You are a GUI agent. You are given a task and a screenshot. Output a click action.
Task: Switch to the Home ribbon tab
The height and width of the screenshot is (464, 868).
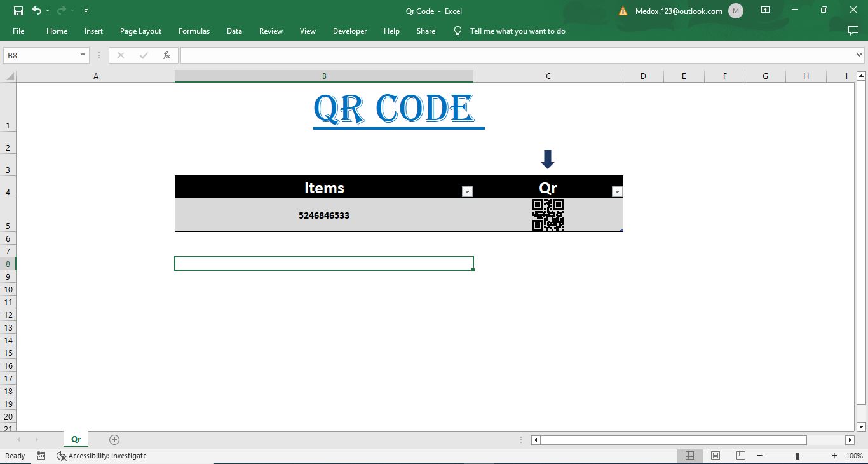57,31
